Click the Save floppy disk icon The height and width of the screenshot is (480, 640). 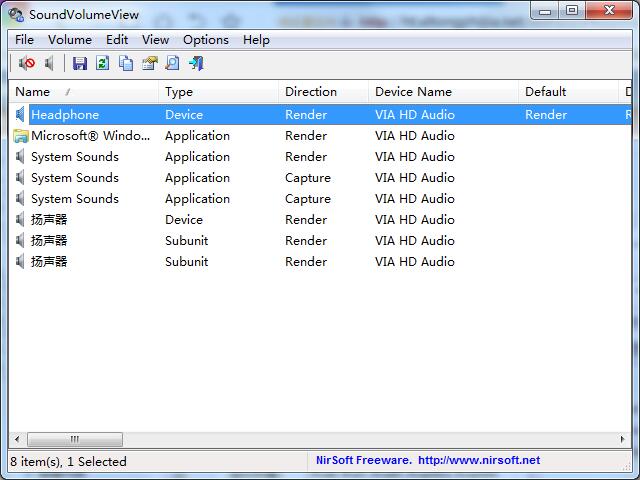pos(80,63)
